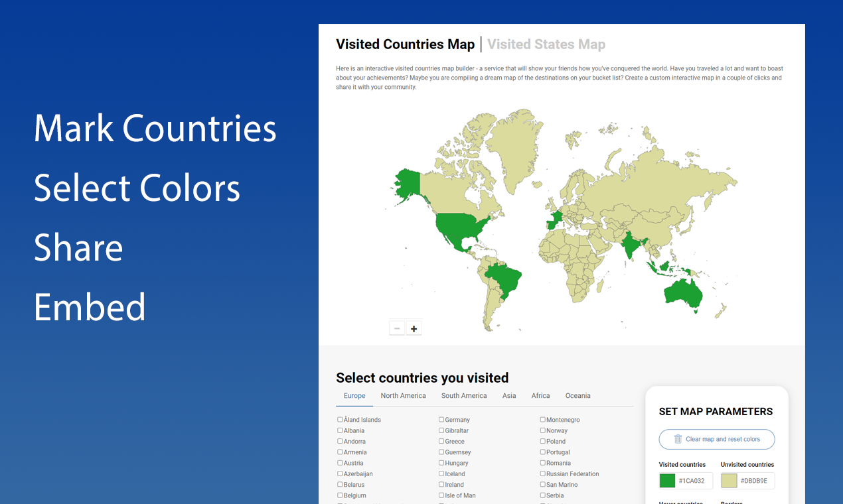Mark Germany as visited
843x504 pixels.
click(x=441, y=419)
